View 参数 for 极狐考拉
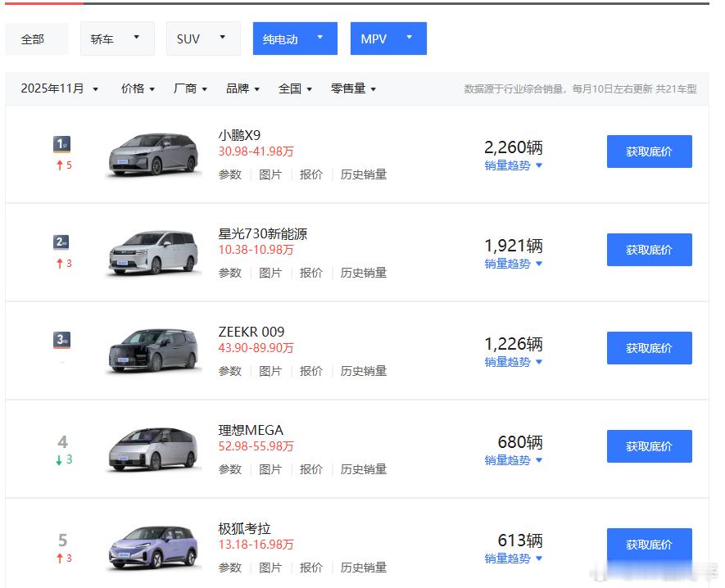 pyautogui.click(x=230, y=568)
